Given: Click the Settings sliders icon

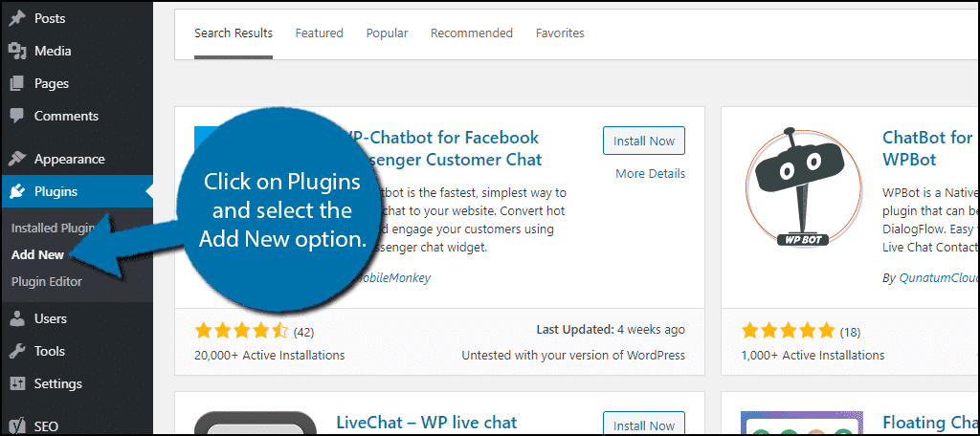Looking at the screenshot, I should [x=17, y=383].
